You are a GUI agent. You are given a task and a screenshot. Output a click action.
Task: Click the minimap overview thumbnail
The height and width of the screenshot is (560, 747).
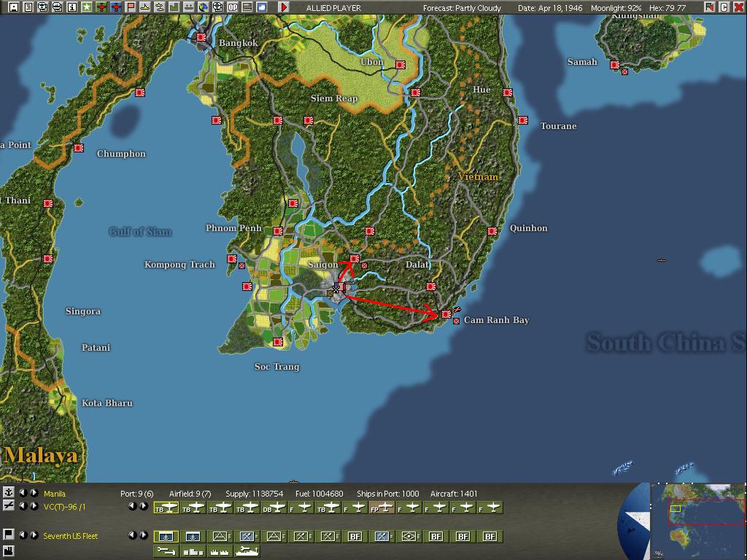(x=698, y=521)
